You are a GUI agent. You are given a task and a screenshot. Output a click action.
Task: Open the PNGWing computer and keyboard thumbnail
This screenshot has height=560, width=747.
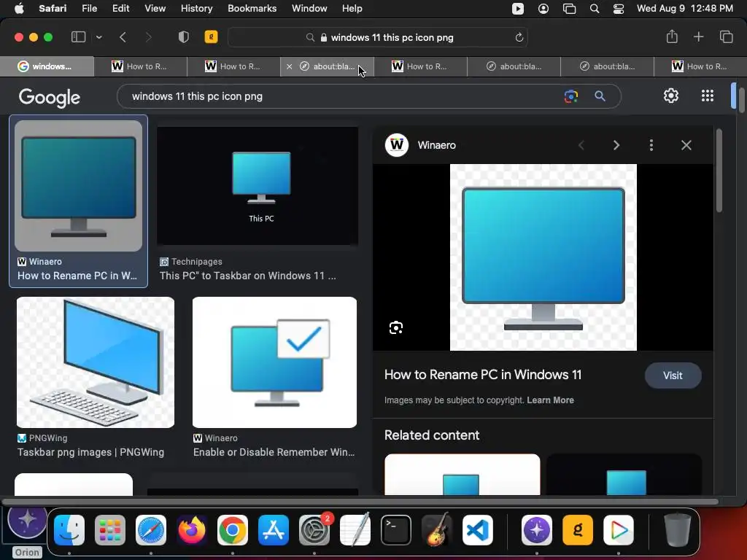point(96,362)
